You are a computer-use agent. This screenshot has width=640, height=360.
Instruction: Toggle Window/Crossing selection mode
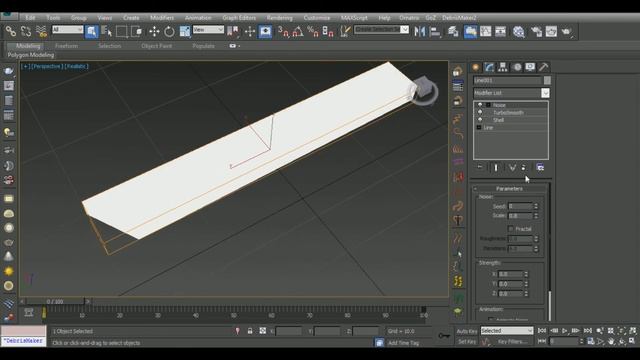[137, 31]
